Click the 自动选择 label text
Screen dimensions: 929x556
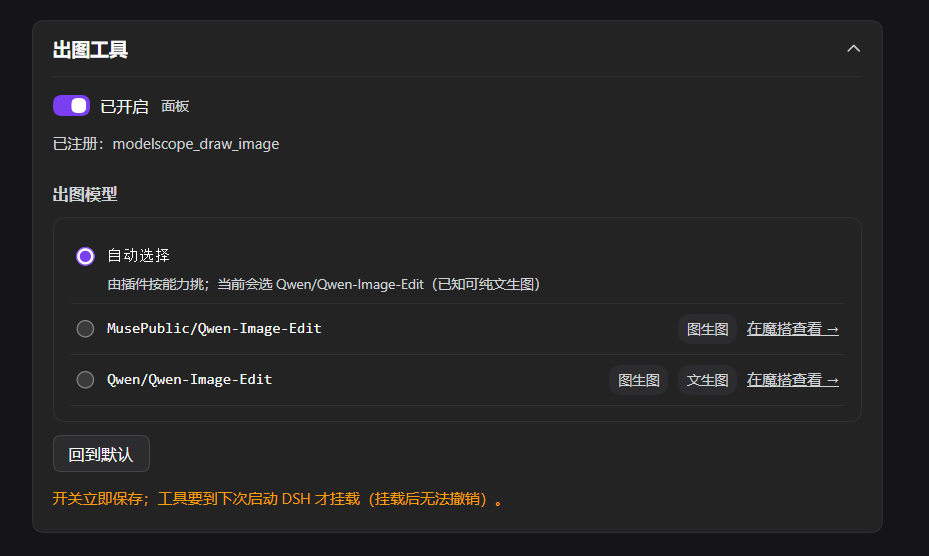[x=138, y=255]
